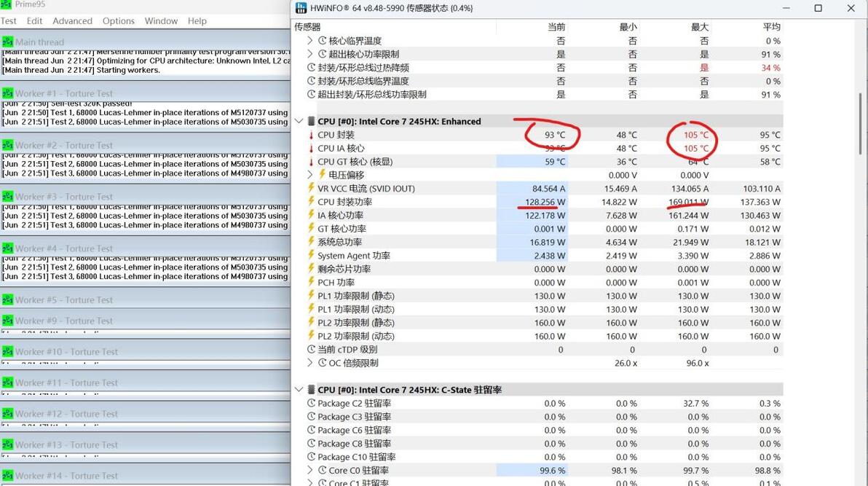868x486 pixels.
Task: Open the Edit menu in Prime95
Action: (34, 21)
